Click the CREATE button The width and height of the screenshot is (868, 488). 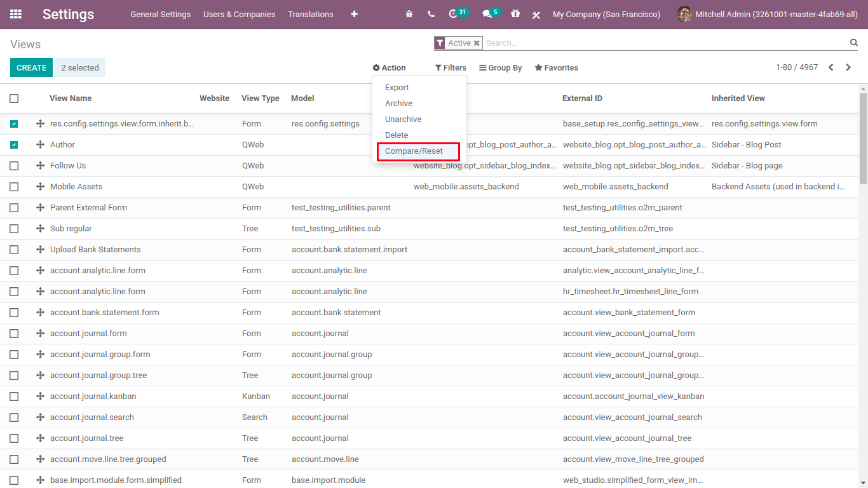[31, 67]
